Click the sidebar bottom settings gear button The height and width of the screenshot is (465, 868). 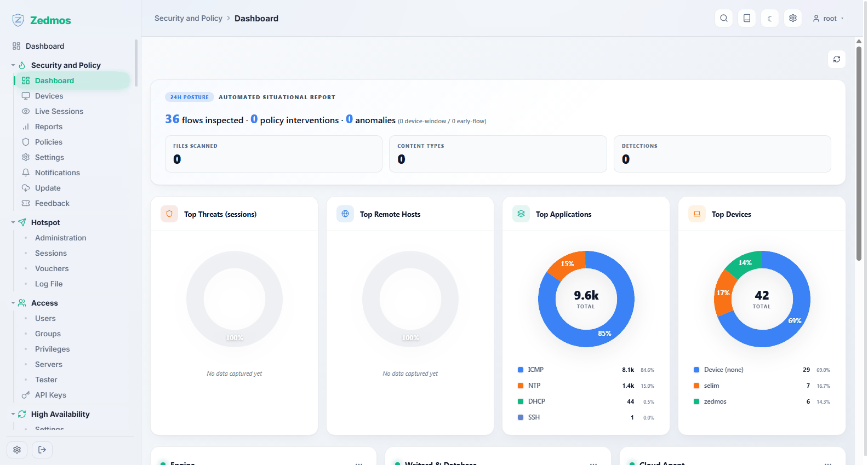click(17, 450)
